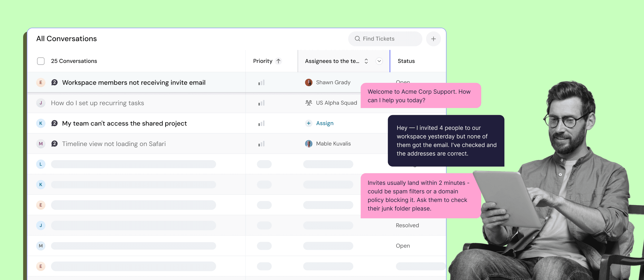Viewport: 644px width, 280px height.
Task: Click the plus icon beside the Assign label
Action: [x=308, y=123]
